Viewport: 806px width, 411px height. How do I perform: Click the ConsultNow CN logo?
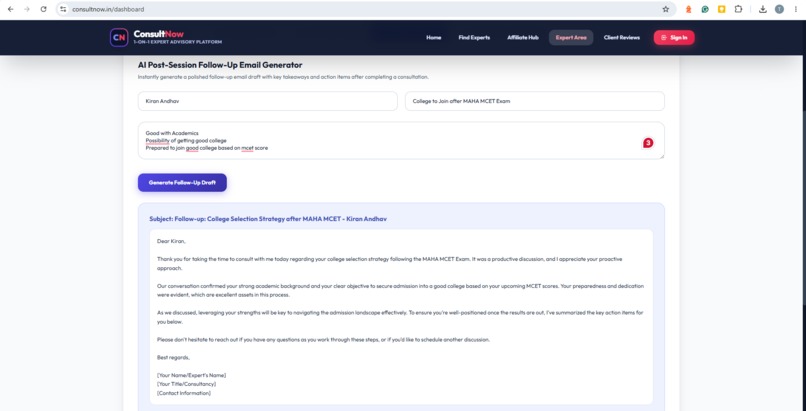tap(119, 38)
